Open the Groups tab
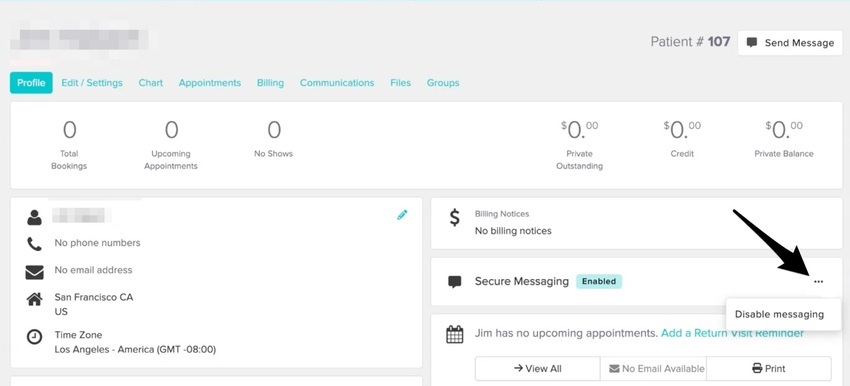850x386 pixels. click(x=443, y=83)
